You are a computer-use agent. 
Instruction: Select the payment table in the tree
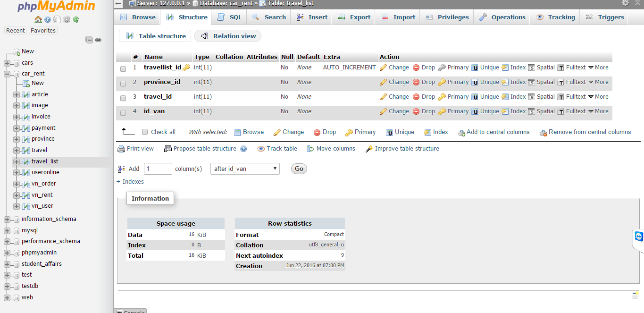43,128
